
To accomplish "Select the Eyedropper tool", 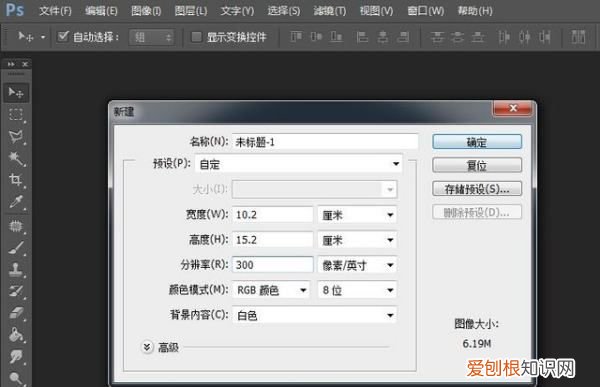I will [x=16, y=202].
